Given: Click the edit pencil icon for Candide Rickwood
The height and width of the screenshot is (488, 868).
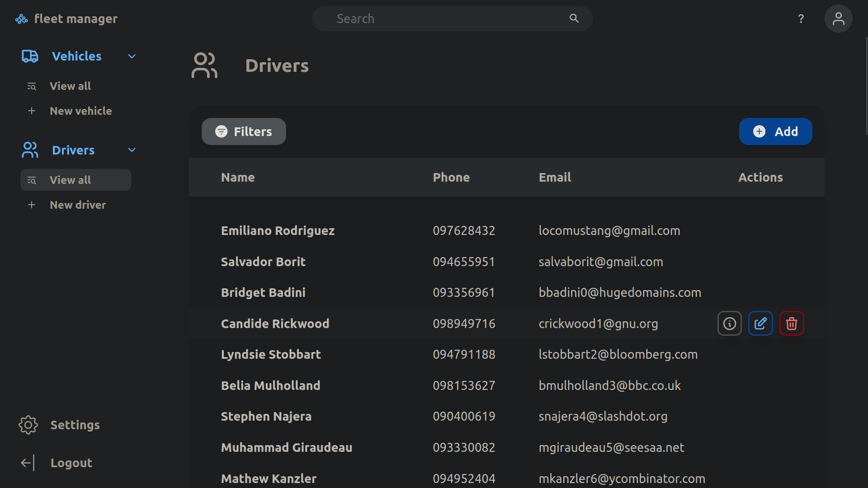Looking at the screenshot, I should 760,324.
